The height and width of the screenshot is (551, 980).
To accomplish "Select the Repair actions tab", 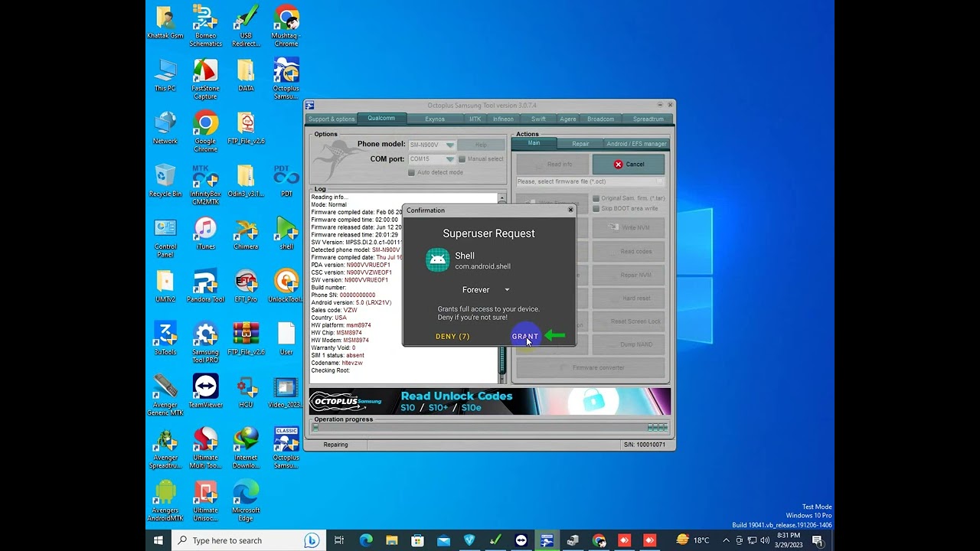I will tap(580, 144).
